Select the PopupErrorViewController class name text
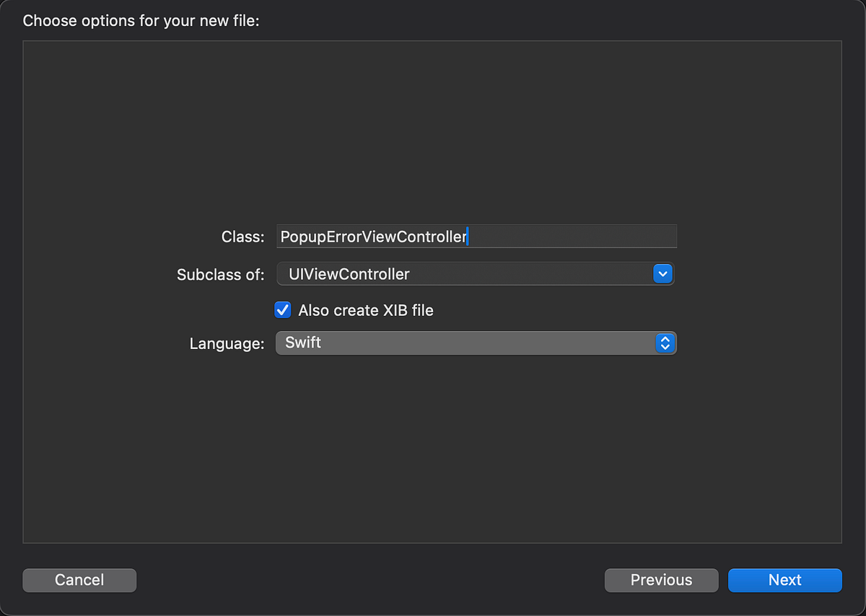This screenshot has height=616, width=866. click(x=372, y=237)
